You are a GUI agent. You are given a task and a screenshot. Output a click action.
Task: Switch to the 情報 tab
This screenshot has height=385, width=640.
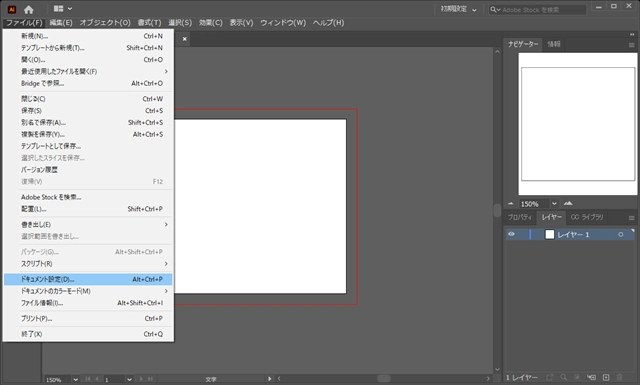[x=554, y=44]
